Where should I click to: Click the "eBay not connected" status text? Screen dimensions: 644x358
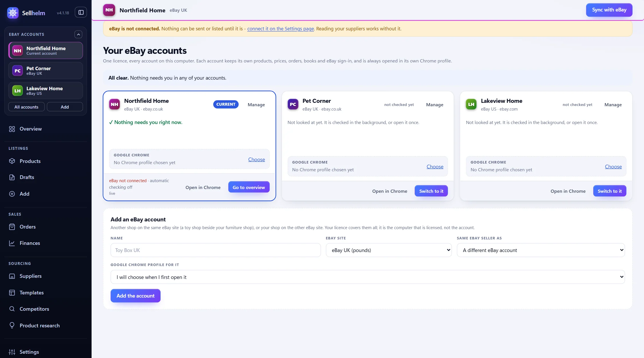click(128, 181)
